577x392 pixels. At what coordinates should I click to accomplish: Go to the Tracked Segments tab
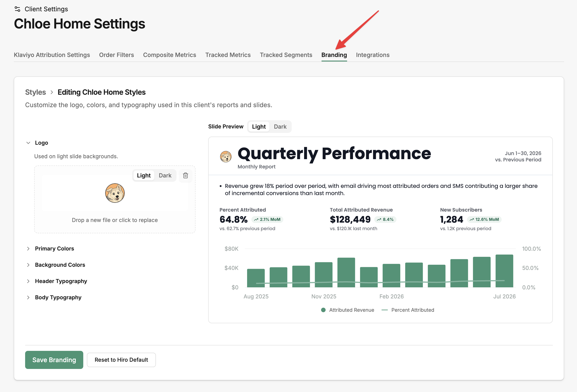pyautogui.click(x=286, y=55)
